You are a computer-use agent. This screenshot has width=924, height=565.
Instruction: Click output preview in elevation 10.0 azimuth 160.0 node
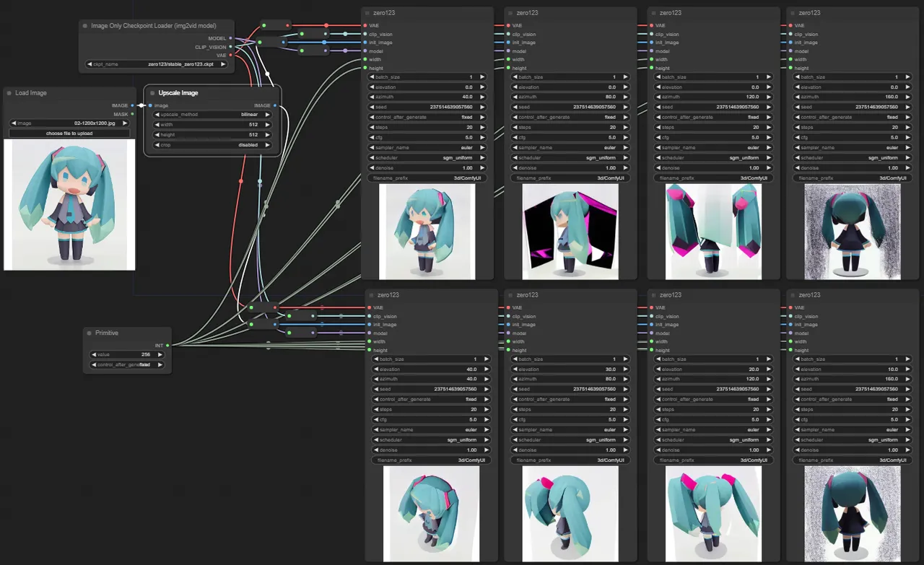852,514
